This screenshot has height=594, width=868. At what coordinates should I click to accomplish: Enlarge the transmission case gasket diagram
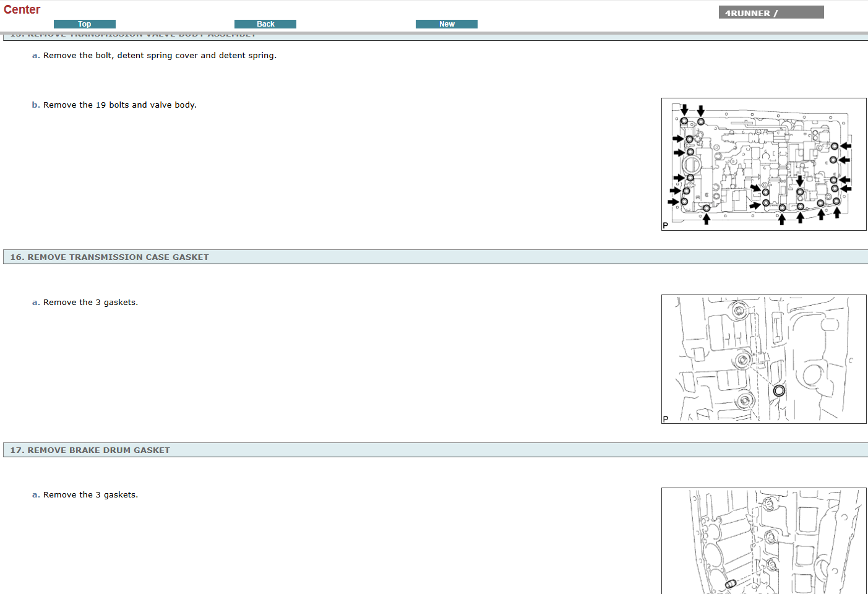click(x=763, y=359)
